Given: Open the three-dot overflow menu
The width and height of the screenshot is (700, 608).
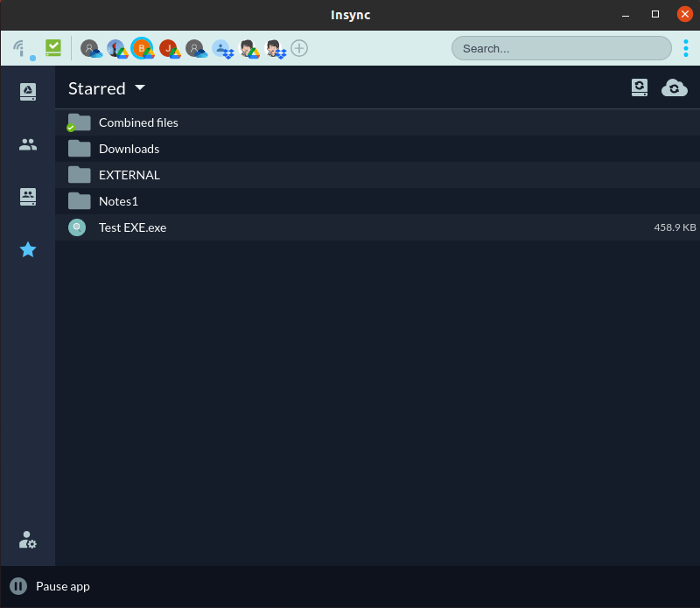Looking at the screenshot, I should pos(686,48).
